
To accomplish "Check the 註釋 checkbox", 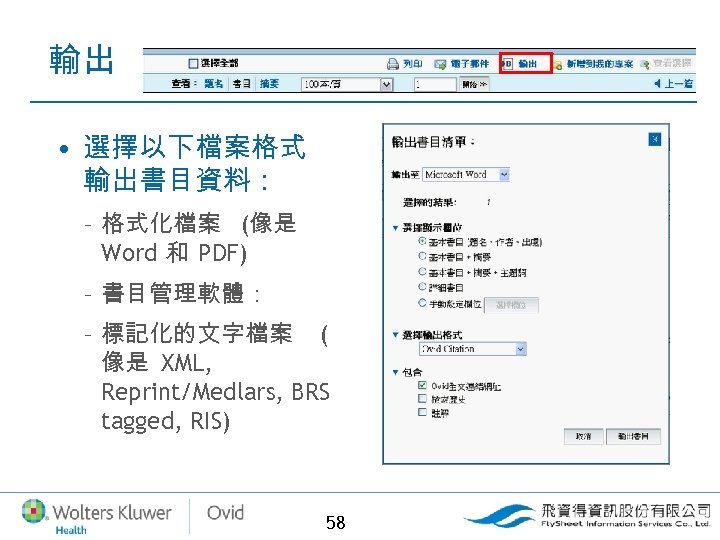I will click(422, 412).
